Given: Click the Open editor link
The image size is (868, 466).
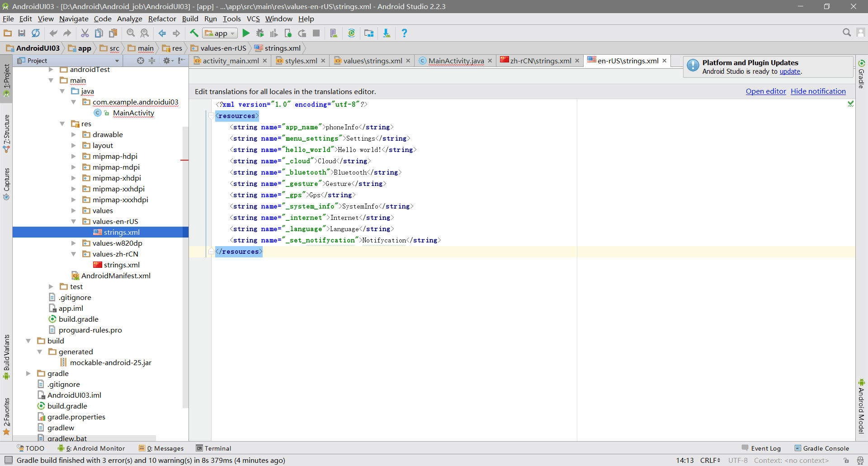Looking at the screenshot, I should pos(766,91).
